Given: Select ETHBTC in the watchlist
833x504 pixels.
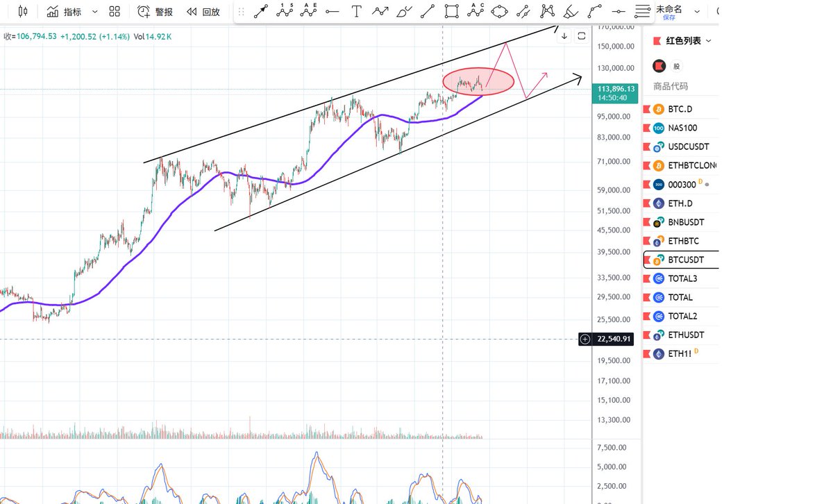Looking at the screenshot, I should (x=681, y=241).
